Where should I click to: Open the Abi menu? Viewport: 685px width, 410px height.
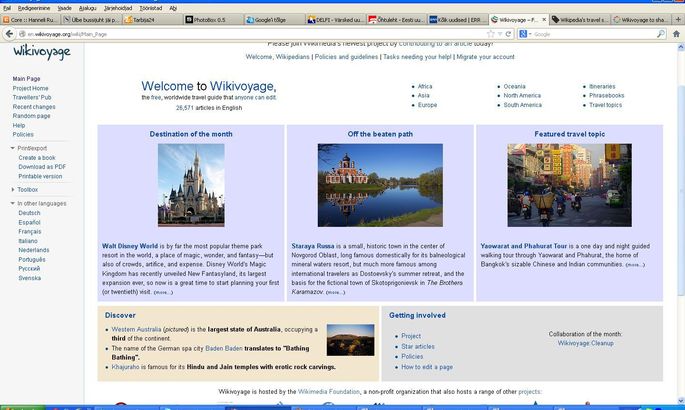coord(173,8)
